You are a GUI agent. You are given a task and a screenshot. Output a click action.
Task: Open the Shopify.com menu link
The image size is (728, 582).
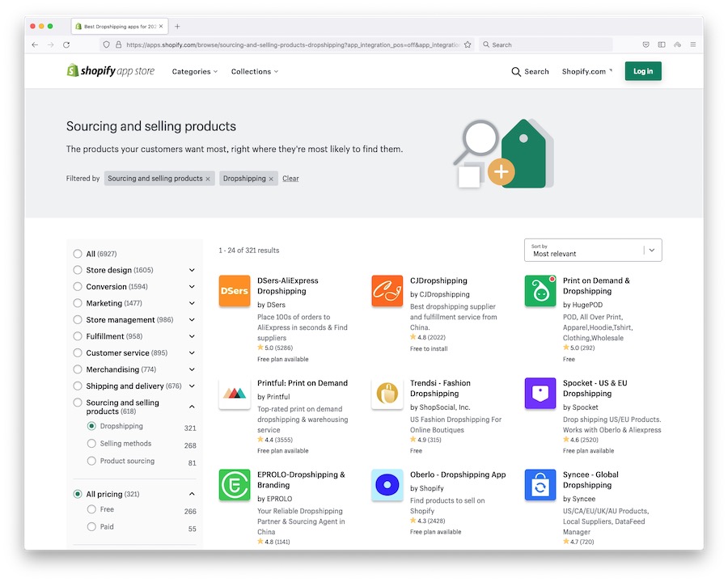(x=587, y=71)
